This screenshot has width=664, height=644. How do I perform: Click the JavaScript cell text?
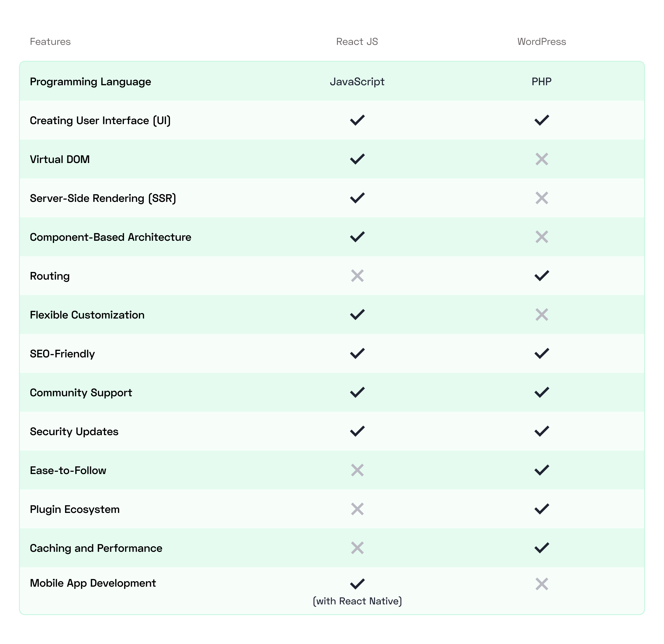pyautogui.click(x=357, y=82)
